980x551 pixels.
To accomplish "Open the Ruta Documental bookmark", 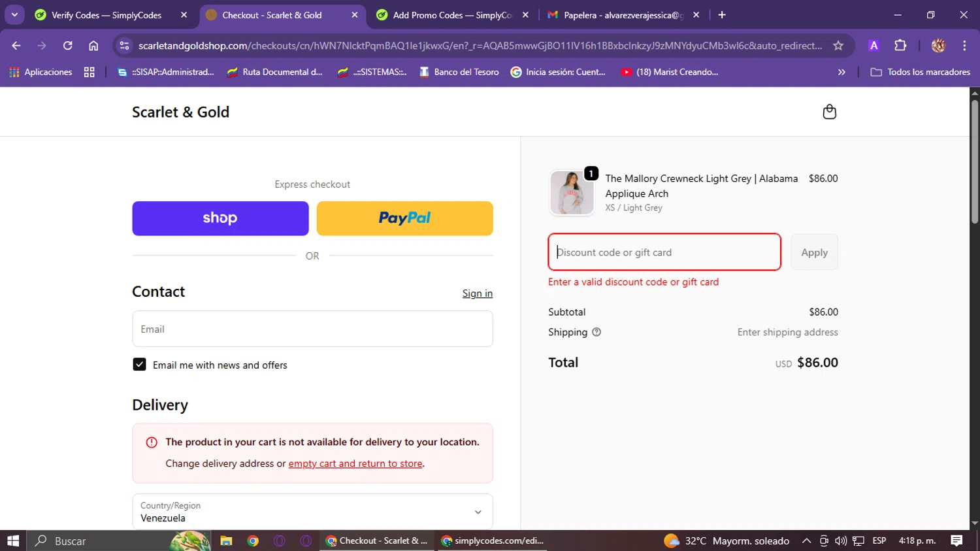I will (275, 72).
